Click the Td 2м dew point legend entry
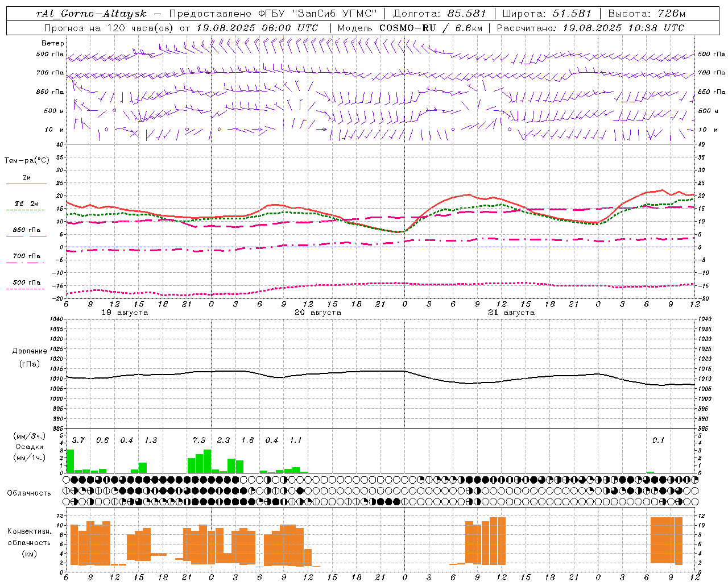Image resolution: width=728 pixels, height=582 pixels. click(x=27, y=203)
